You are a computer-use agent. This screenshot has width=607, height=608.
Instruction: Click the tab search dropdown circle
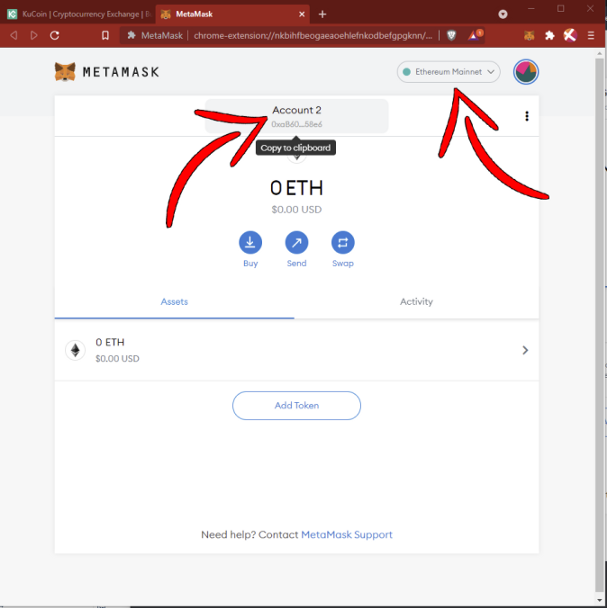coord(503,14)
